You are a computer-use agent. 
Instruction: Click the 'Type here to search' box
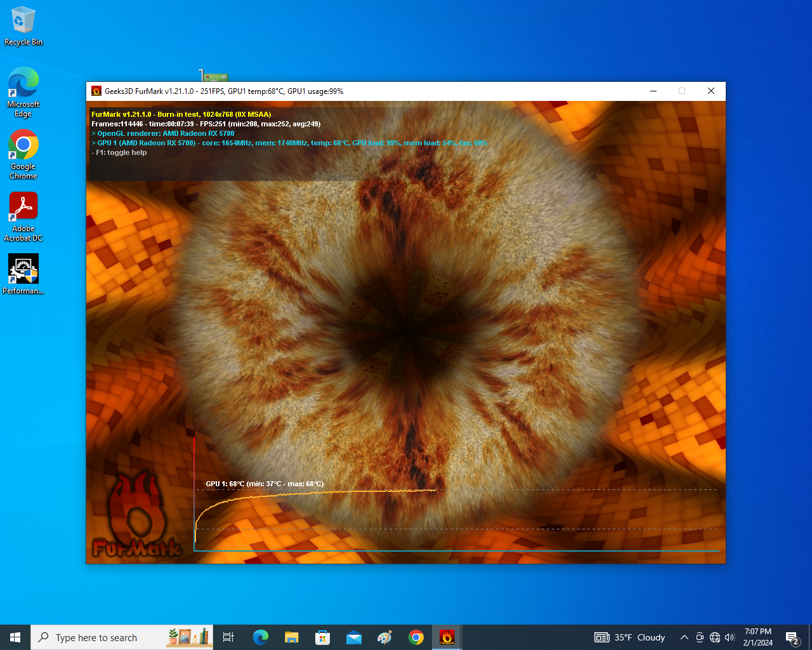click(101, 637)
